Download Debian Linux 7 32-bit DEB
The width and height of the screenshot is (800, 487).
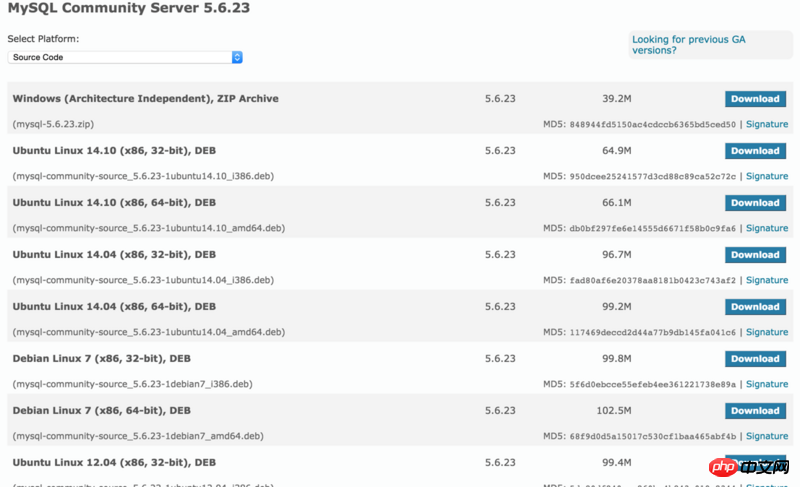point(755,359)
